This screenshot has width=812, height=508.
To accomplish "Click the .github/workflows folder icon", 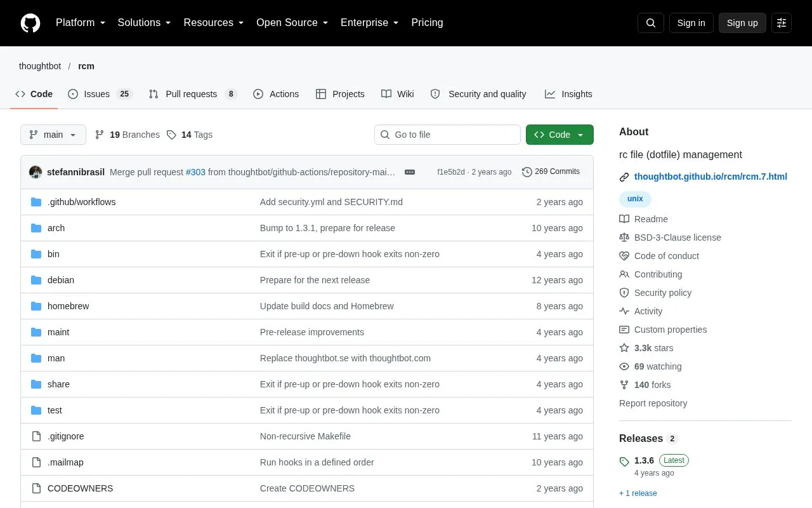I will coord(36,202).
